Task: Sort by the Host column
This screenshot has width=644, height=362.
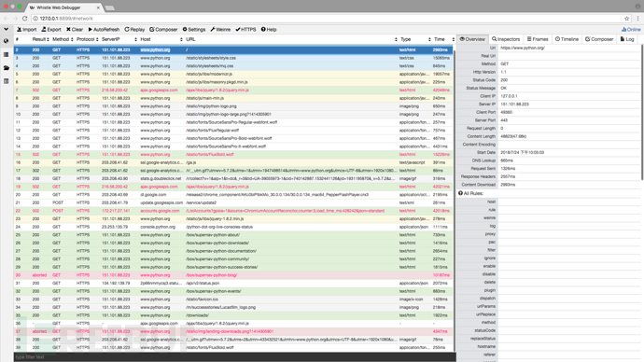Action: point(161,39)
